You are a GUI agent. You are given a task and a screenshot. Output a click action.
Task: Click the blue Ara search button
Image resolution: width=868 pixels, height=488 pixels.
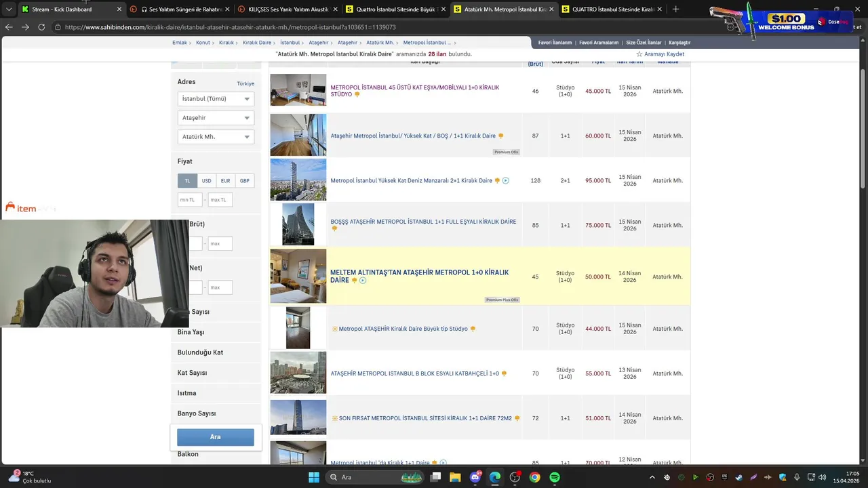216,437
